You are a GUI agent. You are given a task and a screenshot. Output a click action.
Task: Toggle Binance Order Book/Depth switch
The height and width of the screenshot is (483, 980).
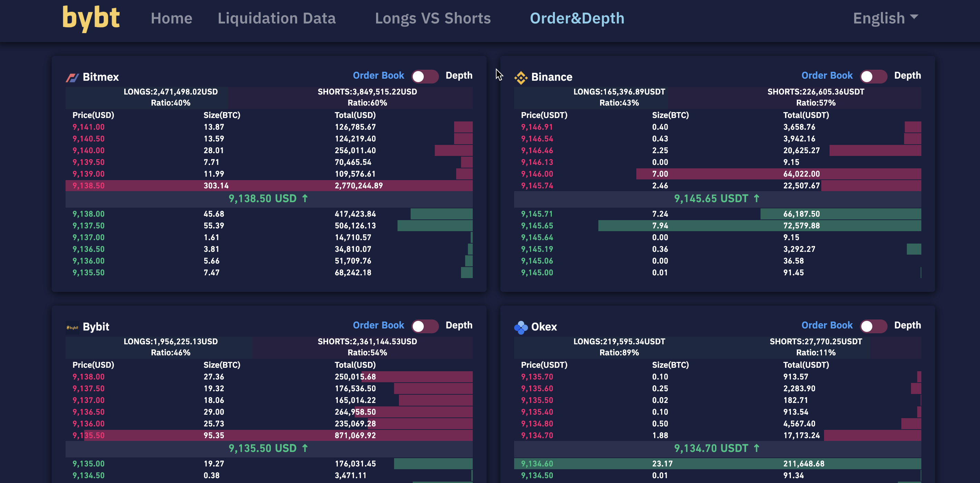873,77
